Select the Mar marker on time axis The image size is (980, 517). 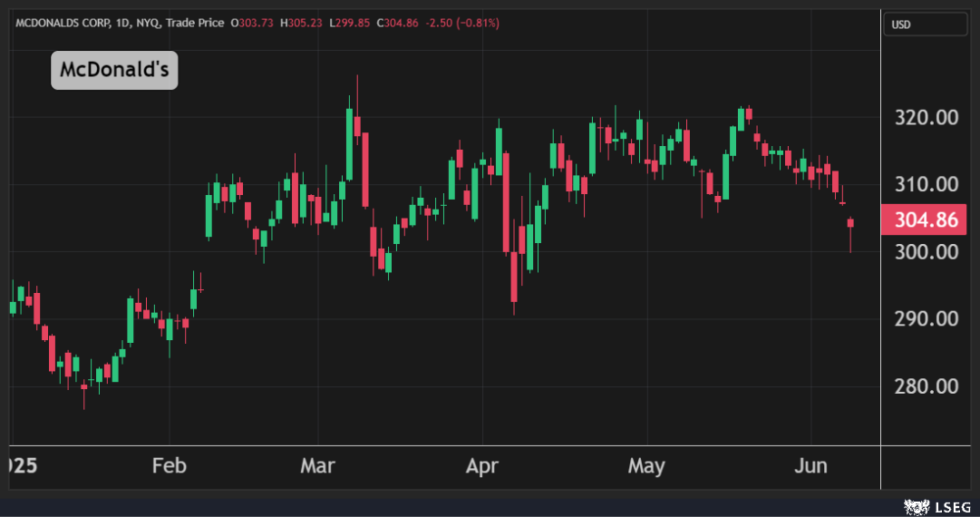(x=318, y=466)
